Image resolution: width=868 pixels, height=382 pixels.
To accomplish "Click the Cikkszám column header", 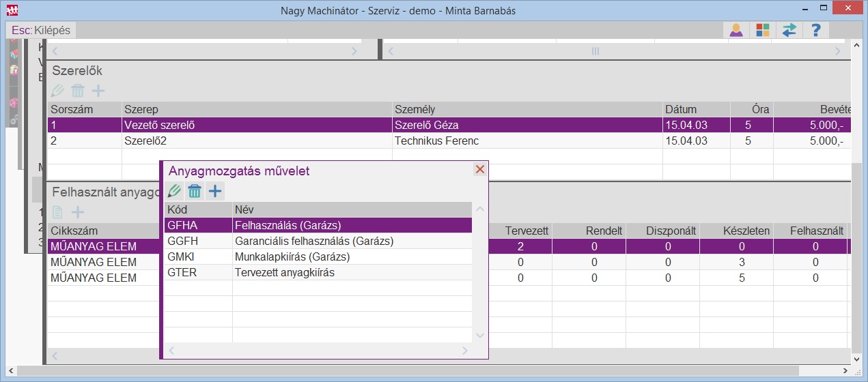I will (103, 231).
